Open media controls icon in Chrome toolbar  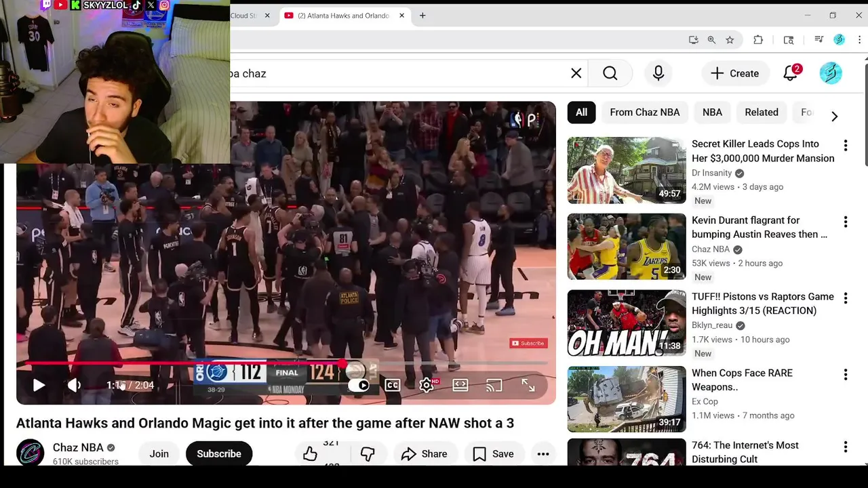pos(818,40)
